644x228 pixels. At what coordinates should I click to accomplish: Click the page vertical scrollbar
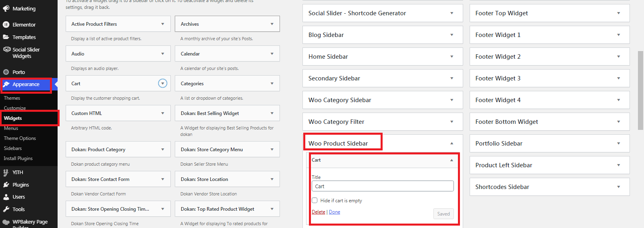(x=640, y=90)
